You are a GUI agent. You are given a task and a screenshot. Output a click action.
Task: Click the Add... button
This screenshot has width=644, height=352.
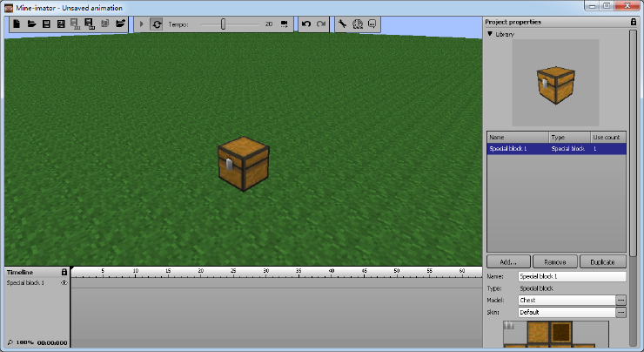[508, 262]
